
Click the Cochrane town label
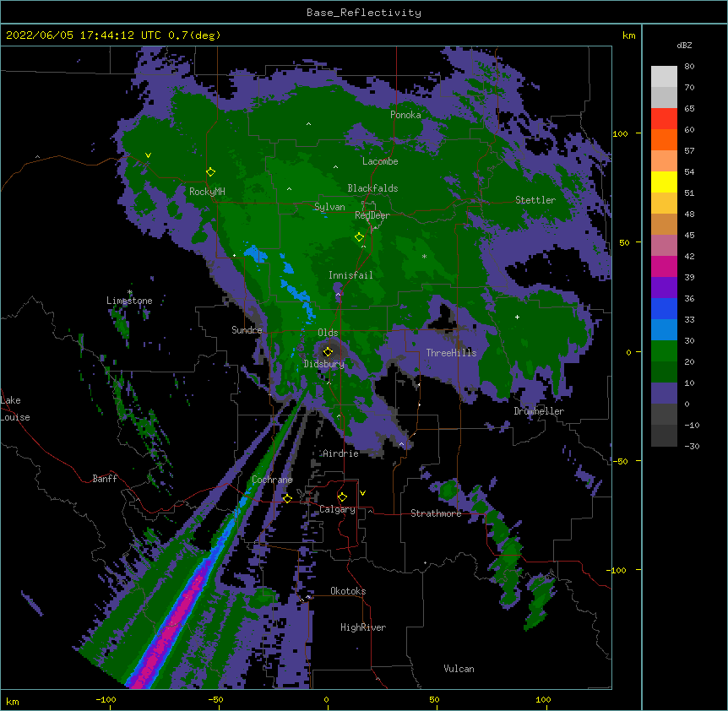[x=272, y=480]
